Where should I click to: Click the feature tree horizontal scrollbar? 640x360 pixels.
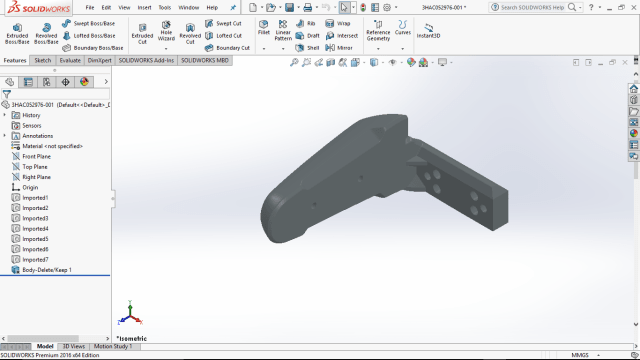[x=43, y=338]
